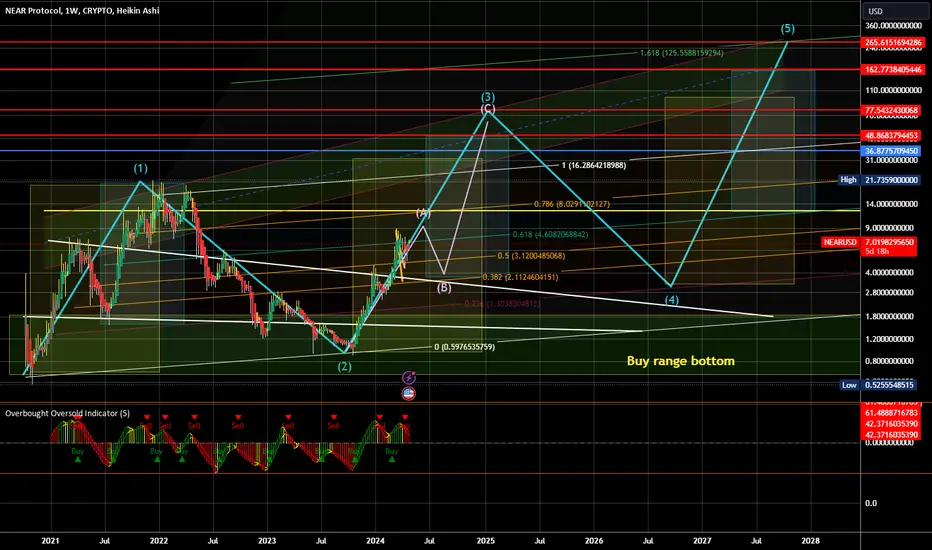
Task: Click the 5d 18h bar countdown label
Action: pyautogui.click(x=877, y=252)
